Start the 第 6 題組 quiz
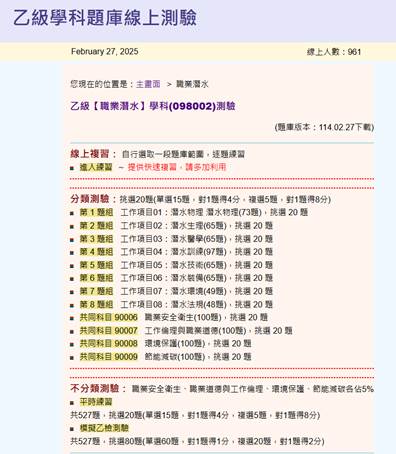Image resolution: width=396 pixels, height=454 pixels. [96, 278]
